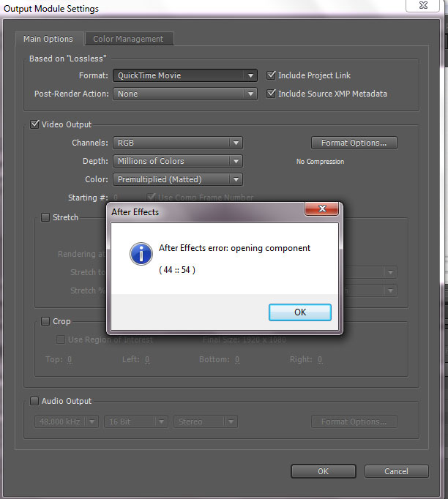This screenshot has width=448, height=499.
Task: Confirm Output Module Settings with OK
Action: [x=323, y=471]
